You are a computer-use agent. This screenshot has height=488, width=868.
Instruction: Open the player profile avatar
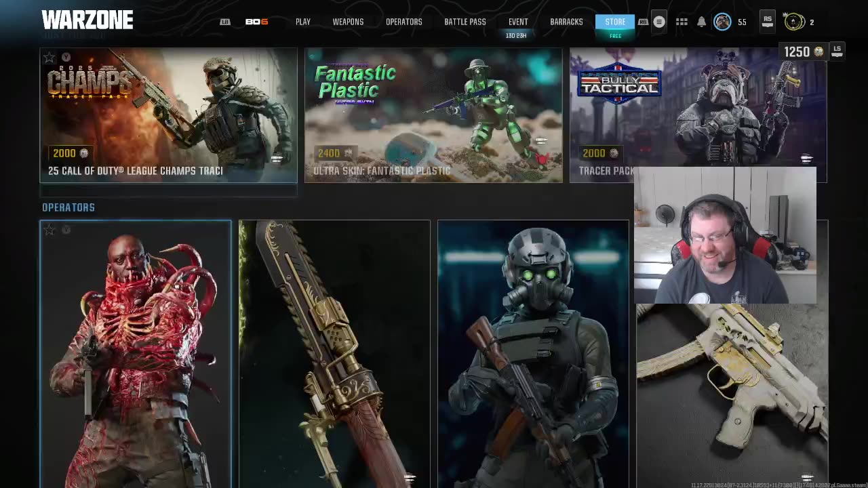click(722, 22)
